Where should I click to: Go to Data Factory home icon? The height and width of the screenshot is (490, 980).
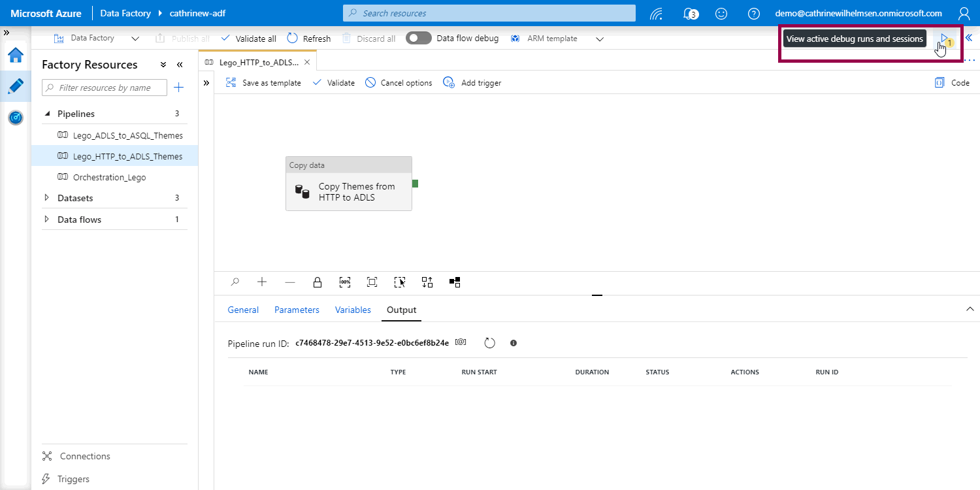(x=16, y=55)
